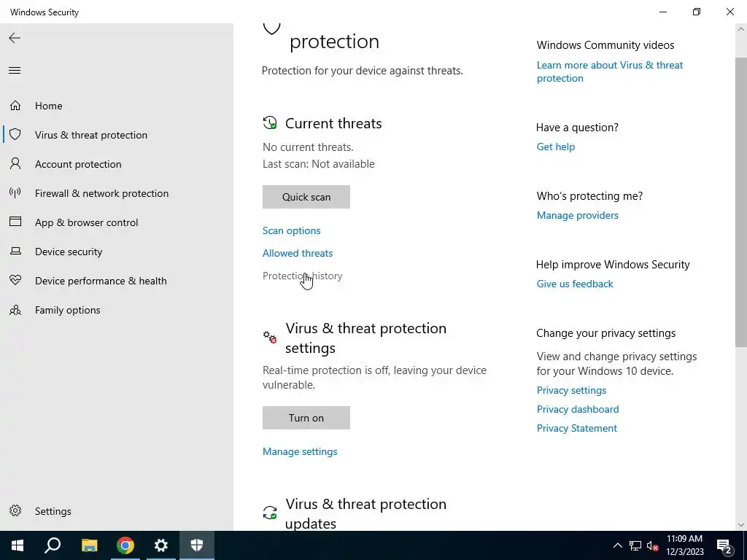Click the network status tray icon
The height and width of the screenshot is (560, 747).
(635, 545)
